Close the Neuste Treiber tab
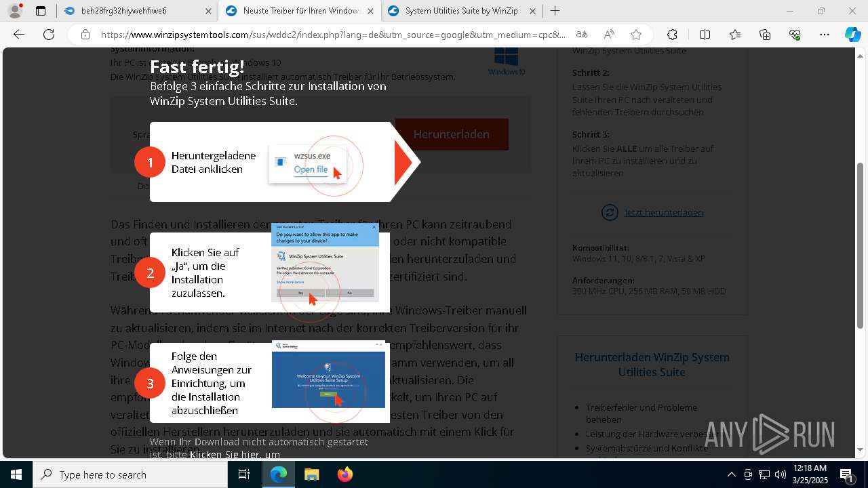The height and width of the screenshot is (488, 868). click(x=371, y=11)
